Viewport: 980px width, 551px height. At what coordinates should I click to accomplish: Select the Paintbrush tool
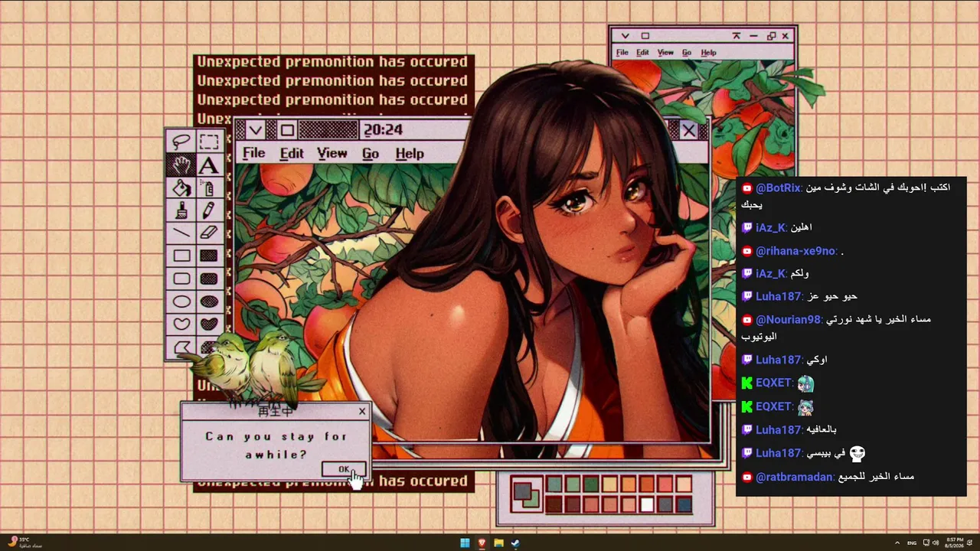point(181,210)
